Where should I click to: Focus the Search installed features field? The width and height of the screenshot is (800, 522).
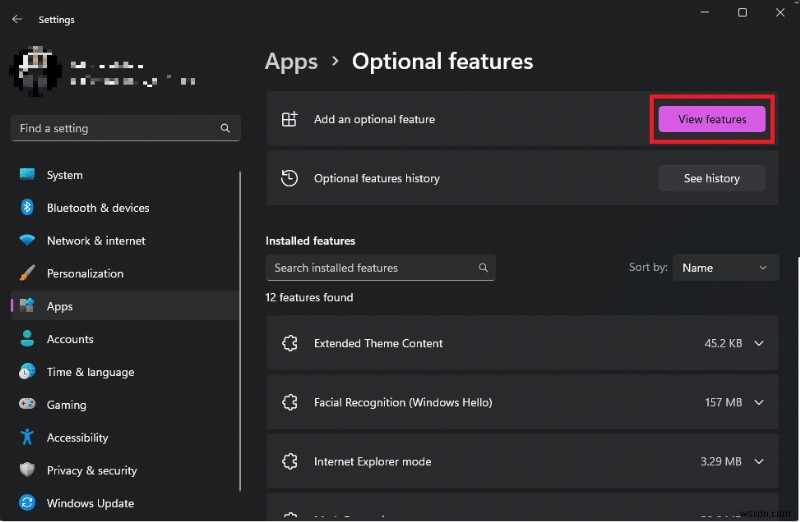tap(381, 267)
